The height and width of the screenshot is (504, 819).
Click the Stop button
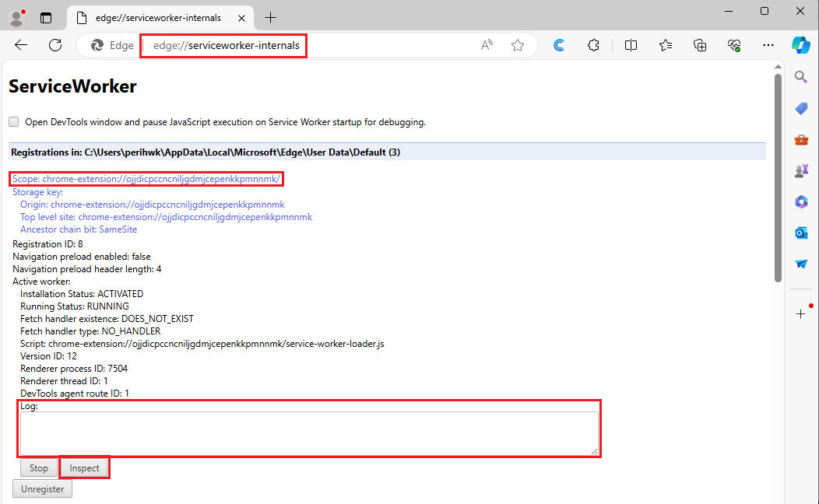(x=39, y=468)
